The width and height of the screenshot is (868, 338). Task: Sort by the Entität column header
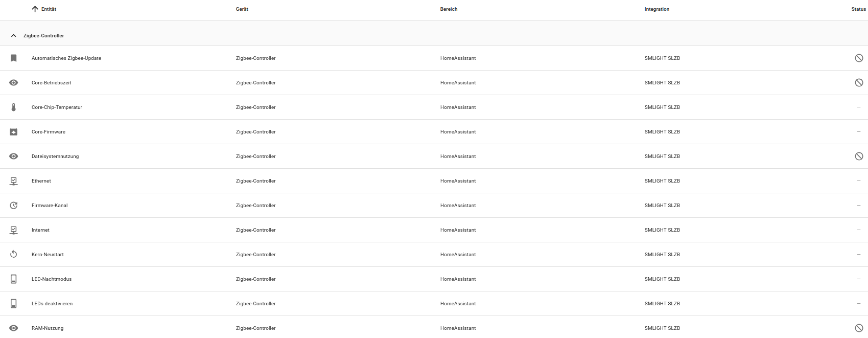click(x=49, y=9)
